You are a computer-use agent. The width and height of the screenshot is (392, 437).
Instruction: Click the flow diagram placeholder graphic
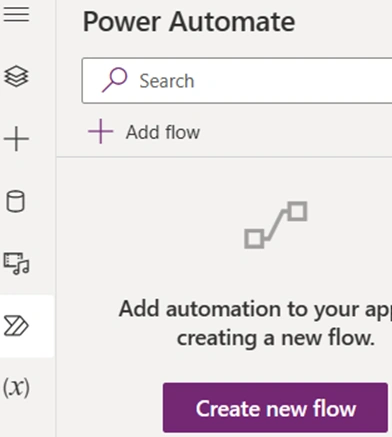click(276, 225)
